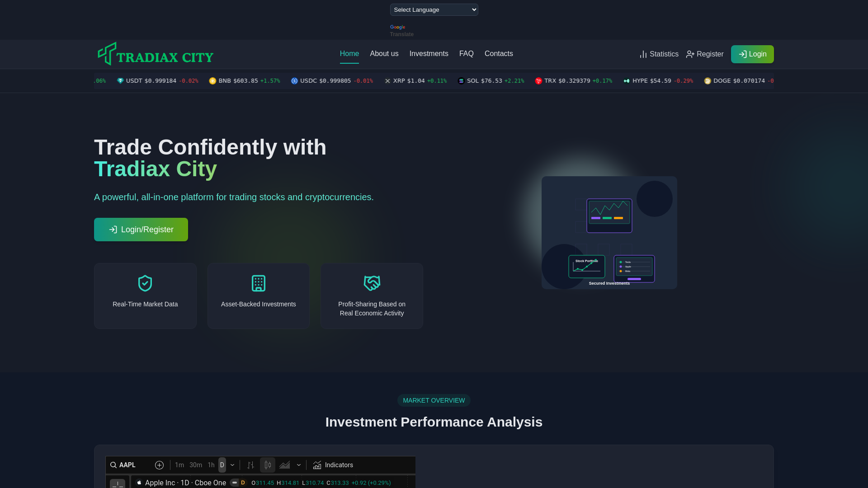
Task: Click the Secured Investments illustration
Action: pyautogui.click(x=609, y=233)
